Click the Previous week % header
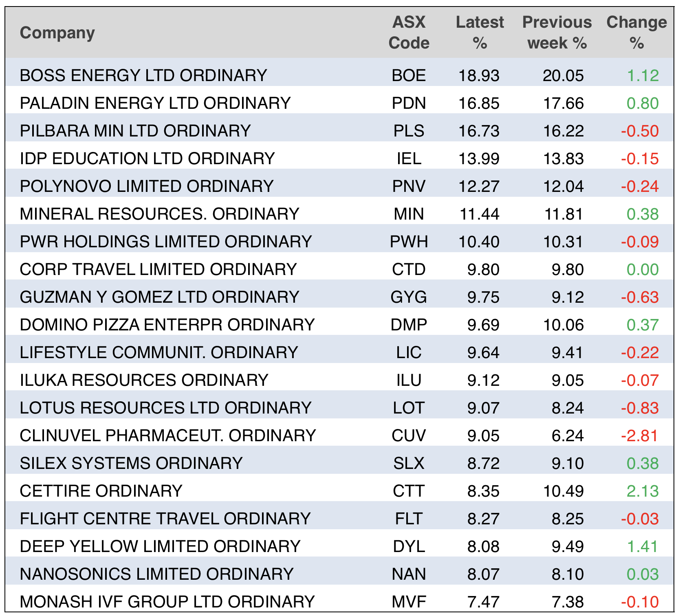This screenshot has width=678, height=616. [x=557, y=33]
